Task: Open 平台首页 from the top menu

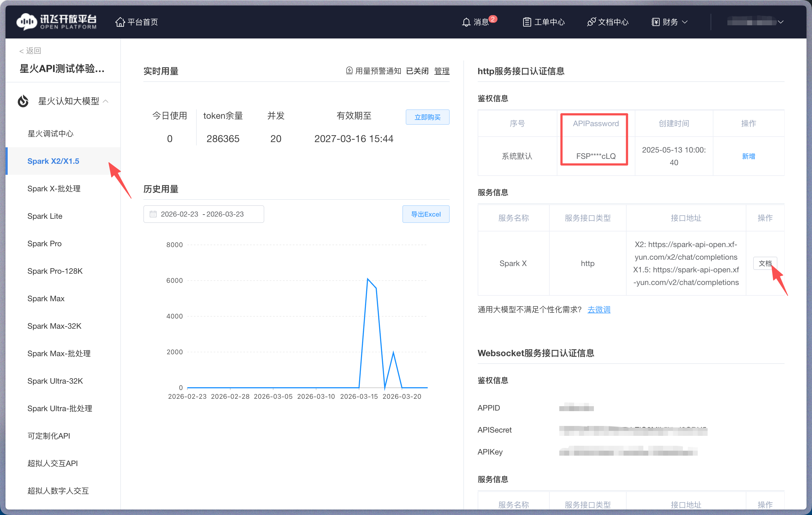Action: point(136,22)
